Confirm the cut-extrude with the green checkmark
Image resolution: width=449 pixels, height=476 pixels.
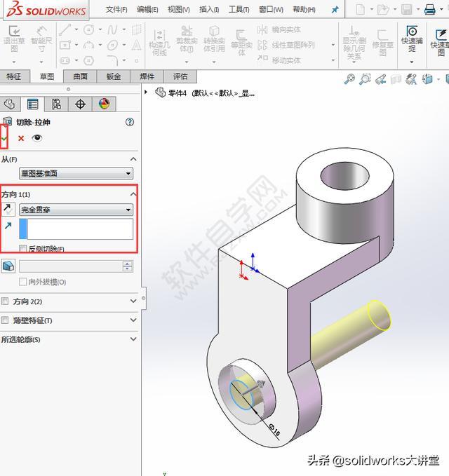point(4,138)
